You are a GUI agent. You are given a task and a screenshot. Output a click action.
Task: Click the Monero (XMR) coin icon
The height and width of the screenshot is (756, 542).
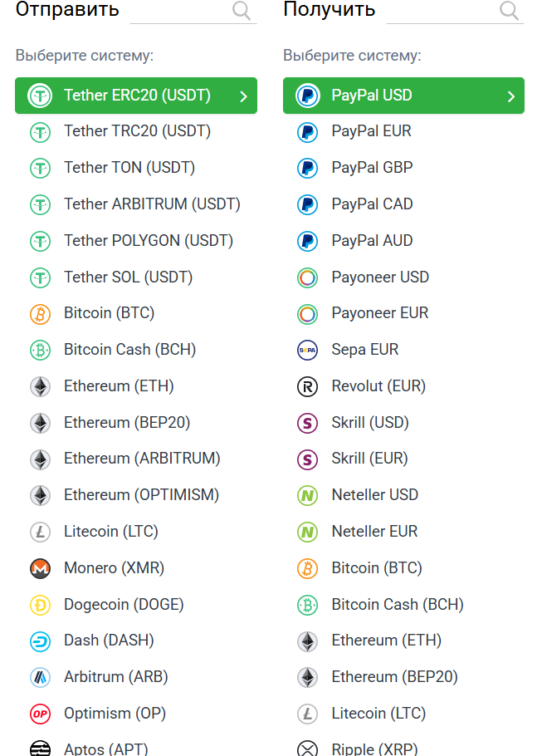point(40,568)
